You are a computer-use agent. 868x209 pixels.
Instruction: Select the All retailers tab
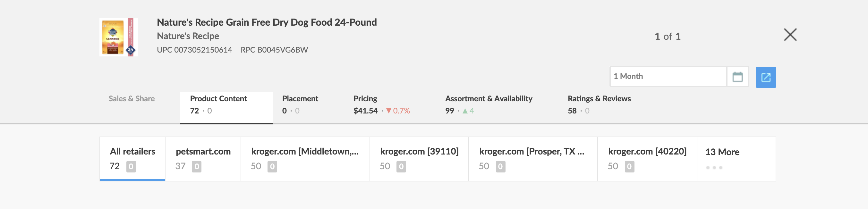pos(132,159)
